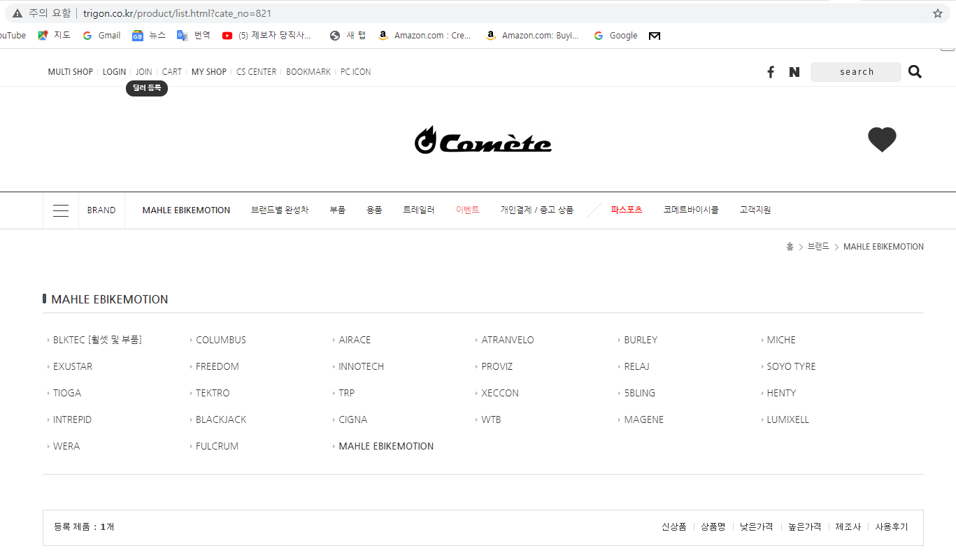
Task: Open the Gmail M icon bookmark
Action: click(655, 36)
